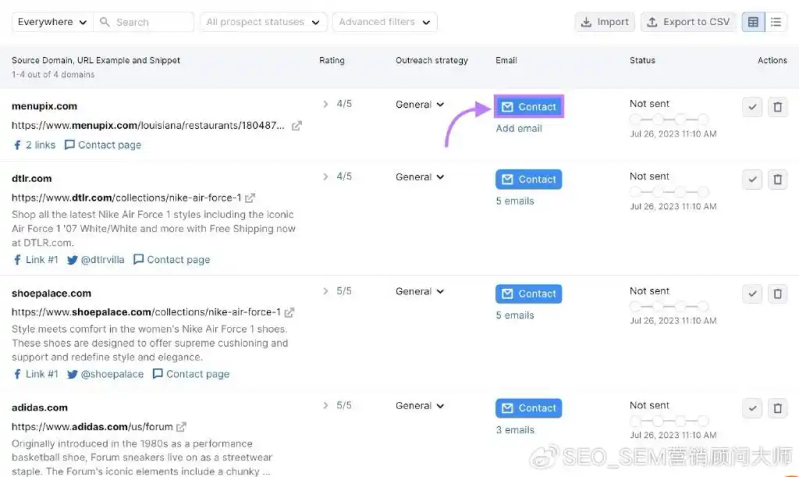The width and height of the screenshot is (799, 477).
Task: Open external link icon beside shoepalace.com URL
Action: [x=289, y=312]
